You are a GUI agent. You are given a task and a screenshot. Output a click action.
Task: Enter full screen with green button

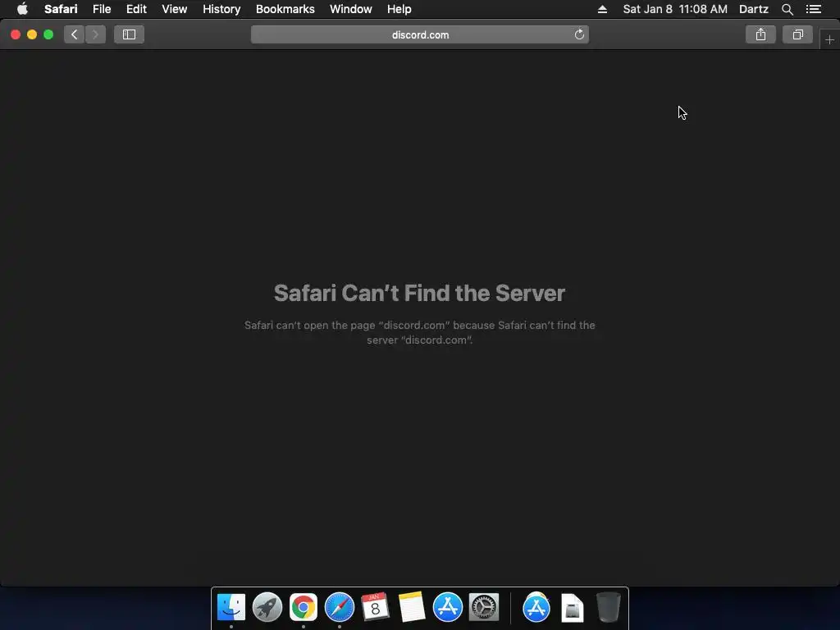pos(48,34)
